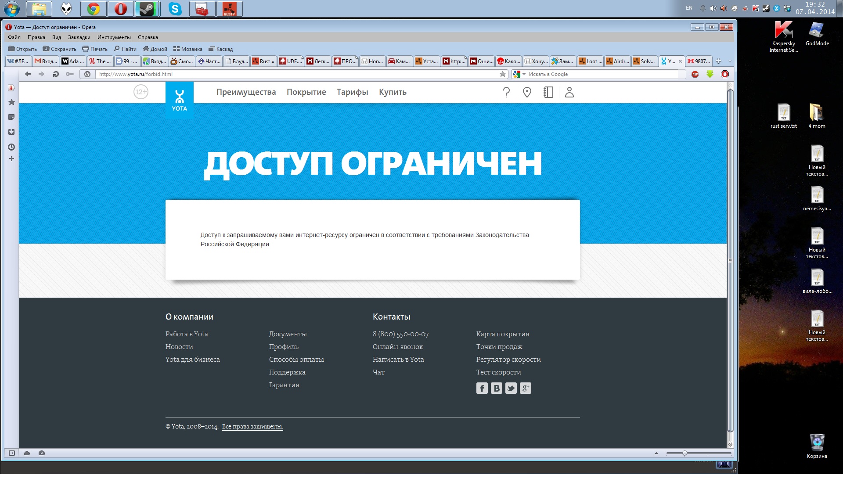Viewport: 843px width, 504px height.
Task: Go back with the browser back arrow
Action: pos(28,74)
